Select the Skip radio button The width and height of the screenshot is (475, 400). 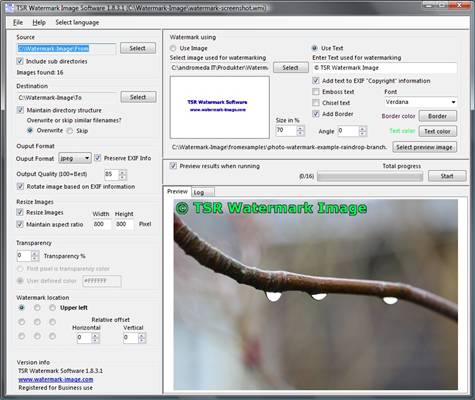coord(70,131)
